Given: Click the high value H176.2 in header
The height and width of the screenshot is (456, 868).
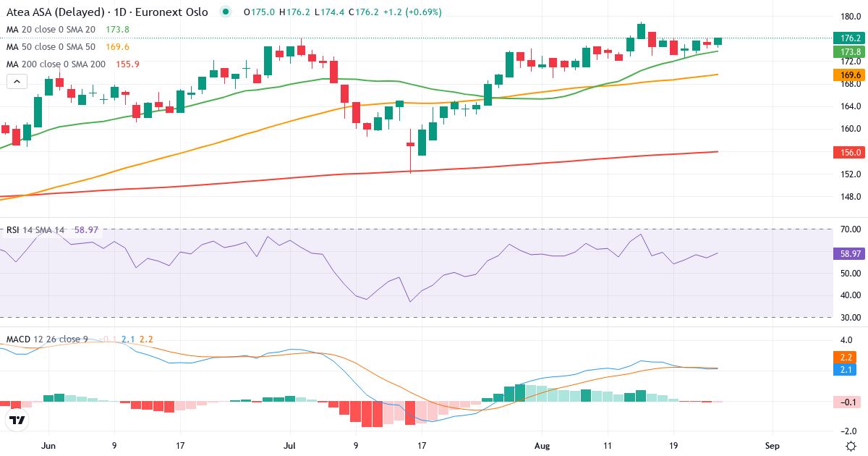Looking at the screenshot, I should (x=293, y=12).
